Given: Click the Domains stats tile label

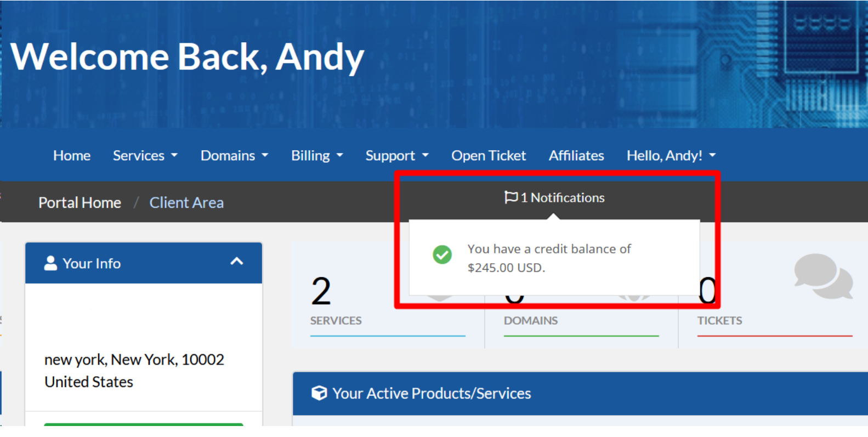Looking at the screenshot, I should tap(530, 321).
